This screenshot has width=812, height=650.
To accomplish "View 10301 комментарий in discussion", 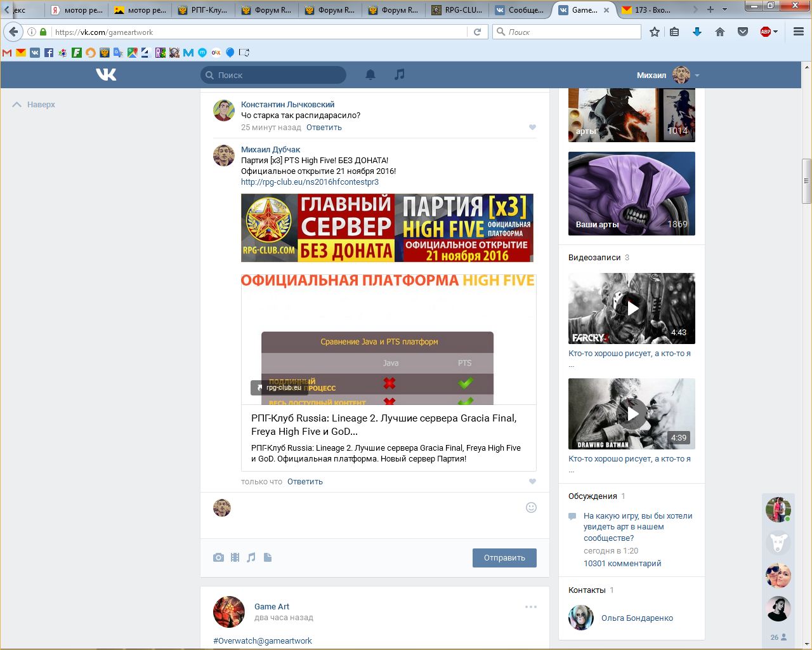I will point(622,564).
